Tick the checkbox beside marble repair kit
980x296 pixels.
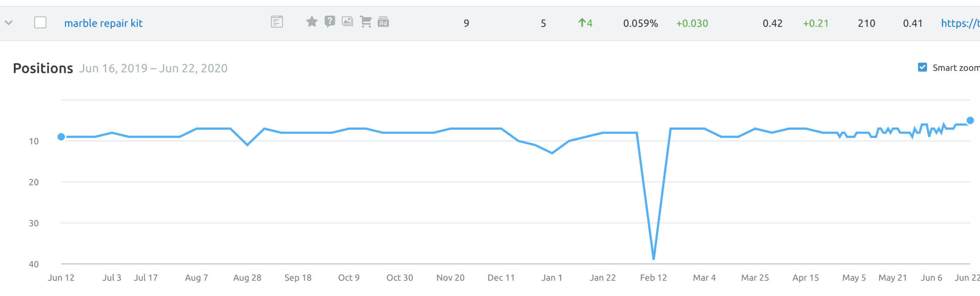click(x=40, y=22)
